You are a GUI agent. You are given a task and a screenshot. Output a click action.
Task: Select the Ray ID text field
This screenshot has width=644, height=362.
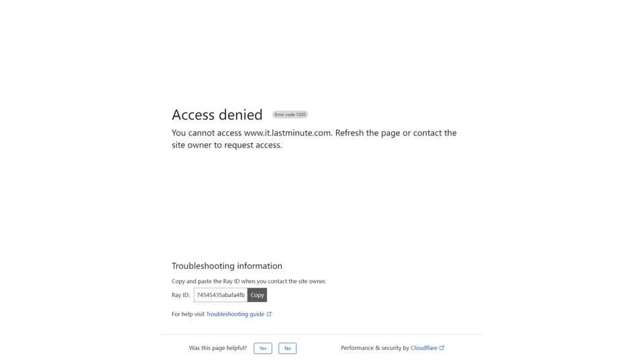221,295
